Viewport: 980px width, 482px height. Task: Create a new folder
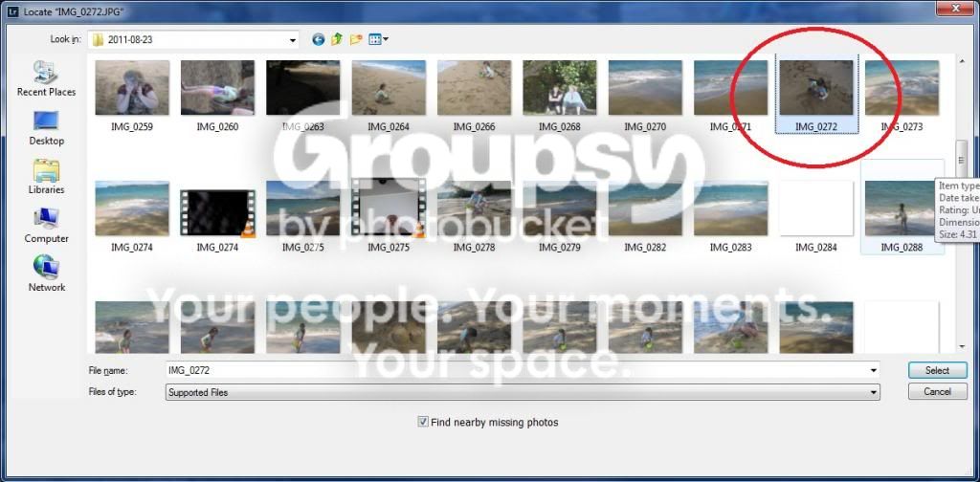tap(356, 40)
